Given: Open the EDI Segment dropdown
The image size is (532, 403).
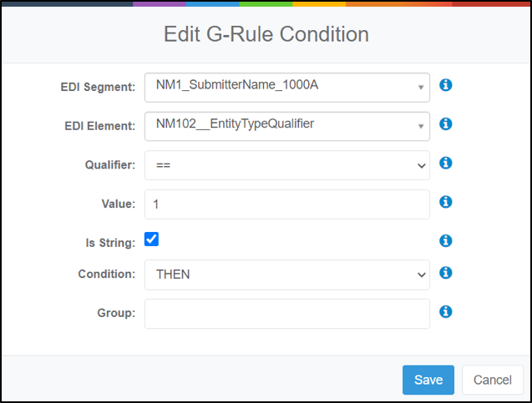Looking at the screenshot, I should pyautogui.click(x=287, y=88).
